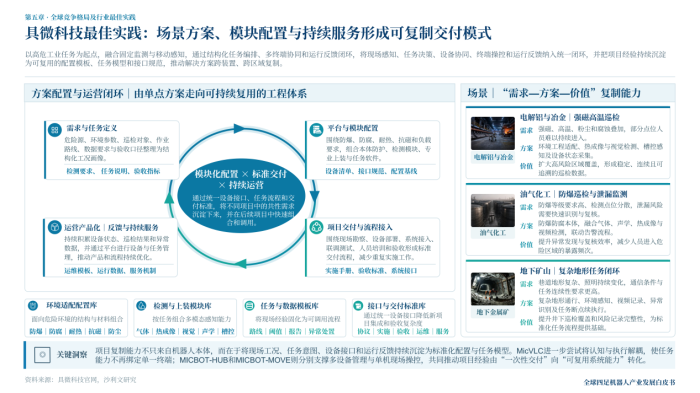The image size is (700, 393).
Task: Click the source line 资料来源：具微科技官网
Action: pyautogui.click(x=81, y=380)
